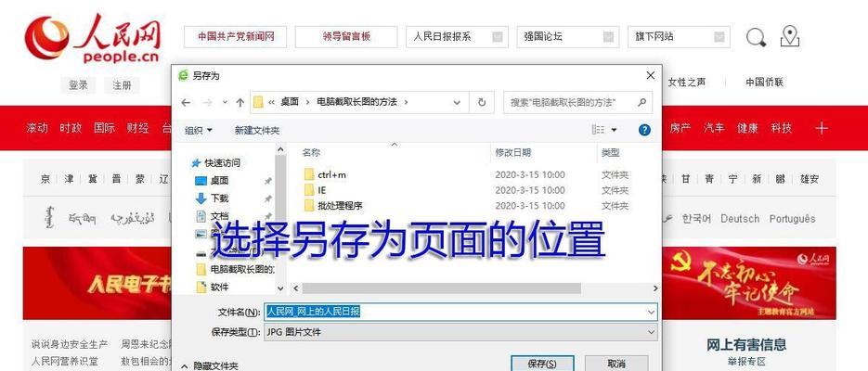Screen dimensions: 868x371
Task: Open 滚动 in red navigation bar
Action: click(x=37, y=128)
